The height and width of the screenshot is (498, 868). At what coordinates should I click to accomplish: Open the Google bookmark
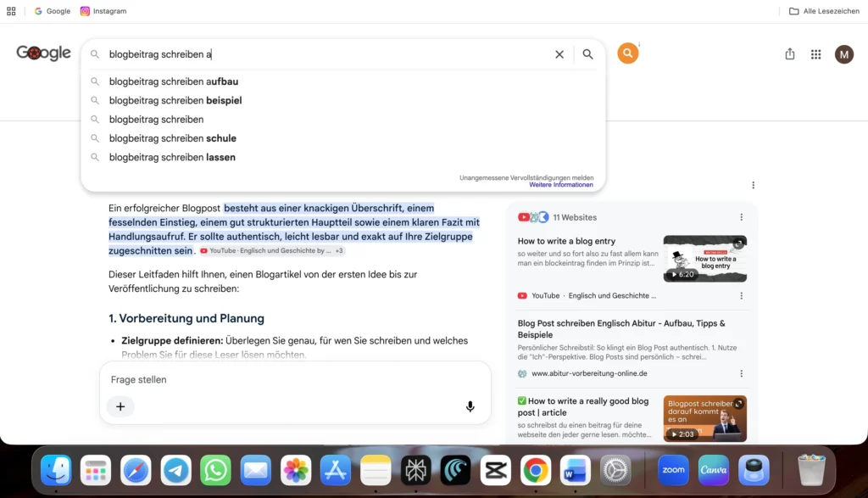tap(53, 11)
